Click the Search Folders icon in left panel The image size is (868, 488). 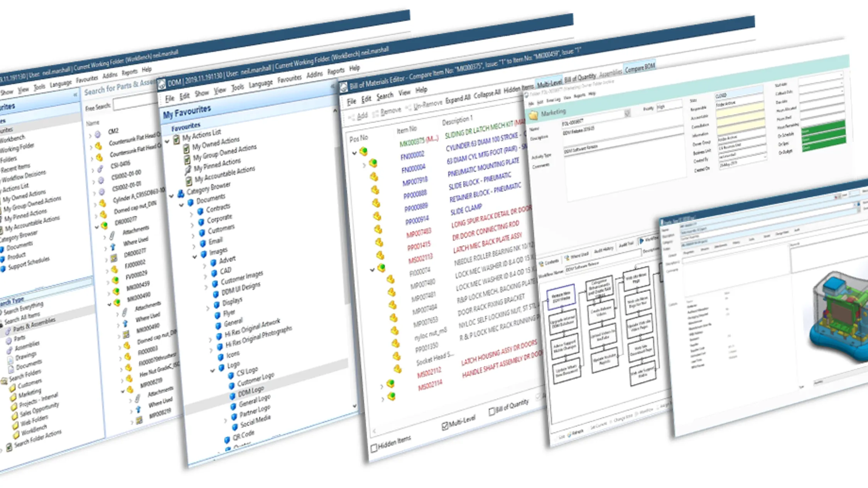[x=4, y=381]
